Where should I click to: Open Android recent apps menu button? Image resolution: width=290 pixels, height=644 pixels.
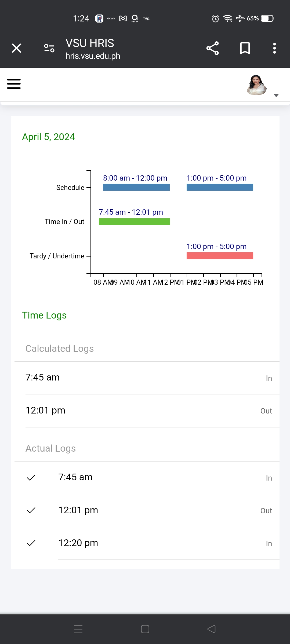[78, 629]
